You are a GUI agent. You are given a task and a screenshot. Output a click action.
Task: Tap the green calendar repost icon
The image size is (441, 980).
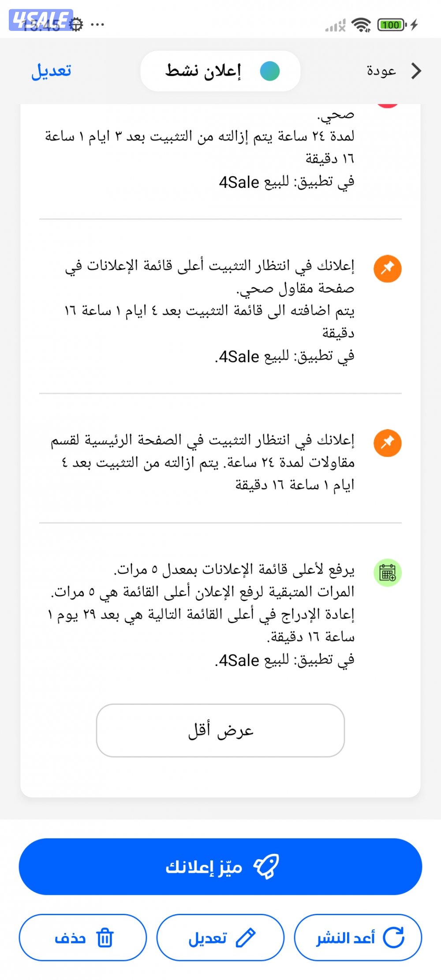click(x=388, y=573)
